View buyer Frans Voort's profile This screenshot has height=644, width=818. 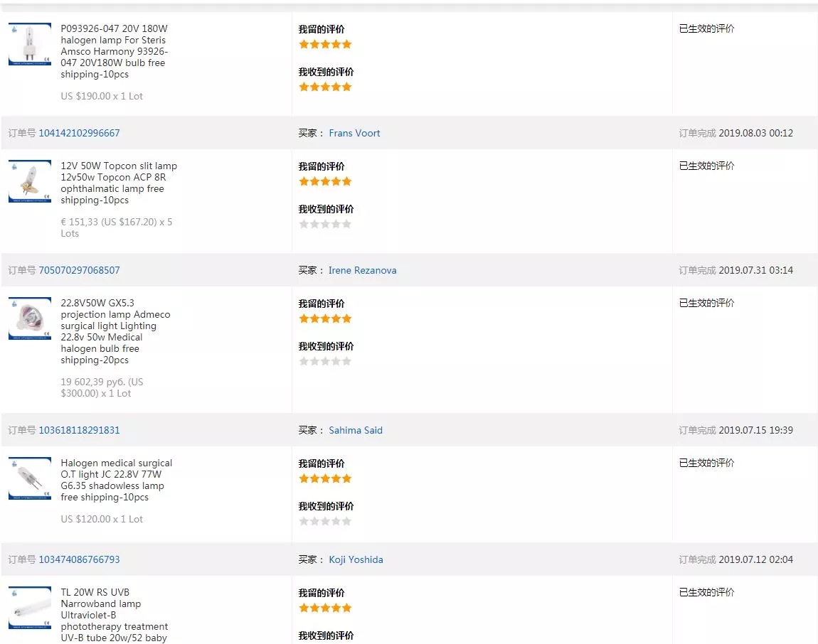354,133
